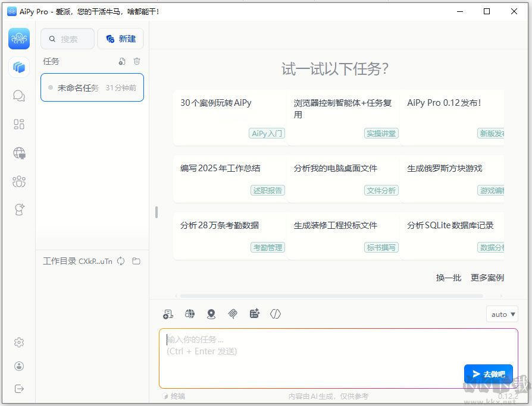Viewport: 532px width, 406px height.
Task: Click the AI list sparkle icon
Action: coord(255,313)
